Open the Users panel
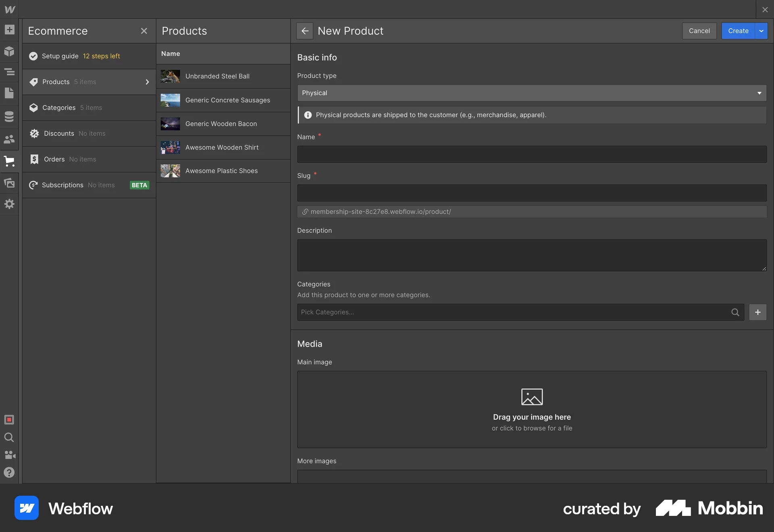Image resolution: width=774 pixels, height=532 pixels. click(x=9, y=139)
